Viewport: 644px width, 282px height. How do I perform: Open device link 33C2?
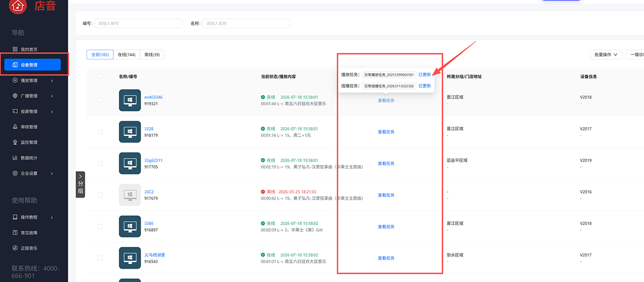(149, 192)
